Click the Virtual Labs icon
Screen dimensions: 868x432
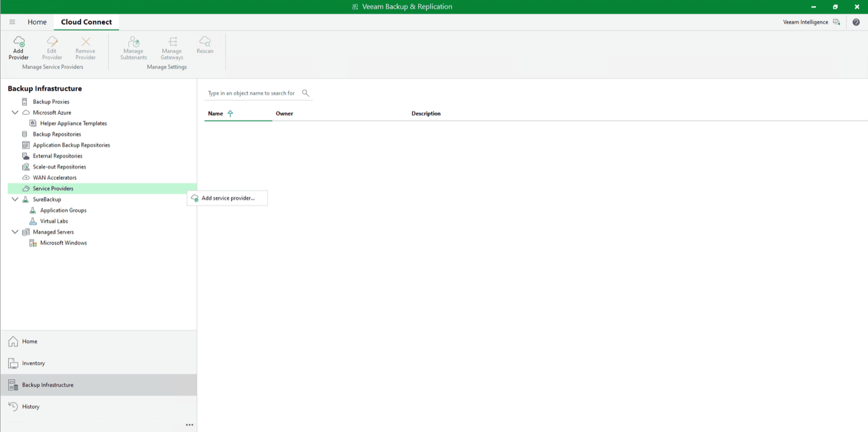coord(33,221)
